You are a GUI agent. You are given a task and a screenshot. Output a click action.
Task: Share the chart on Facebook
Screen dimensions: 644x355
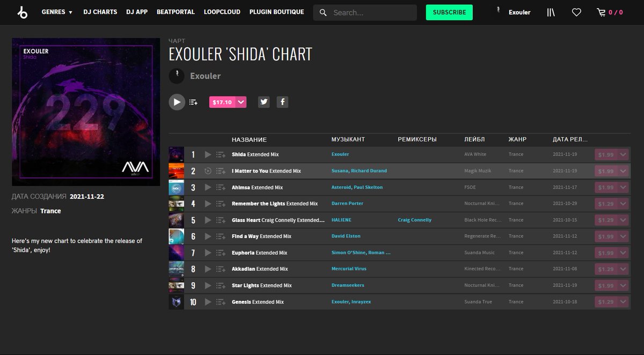pos(282,102)
